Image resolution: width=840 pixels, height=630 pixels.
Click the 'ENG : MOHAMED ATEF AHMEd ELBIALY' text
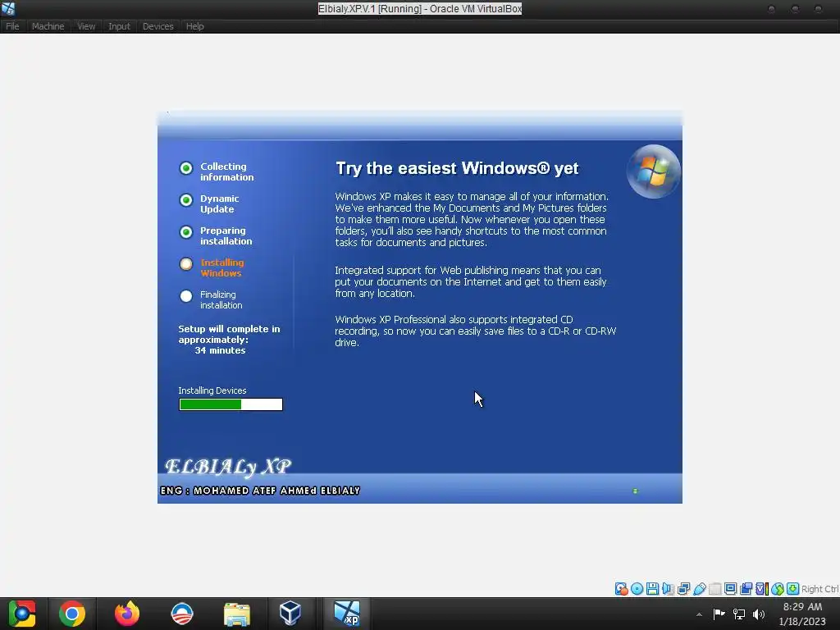point(260,491)
